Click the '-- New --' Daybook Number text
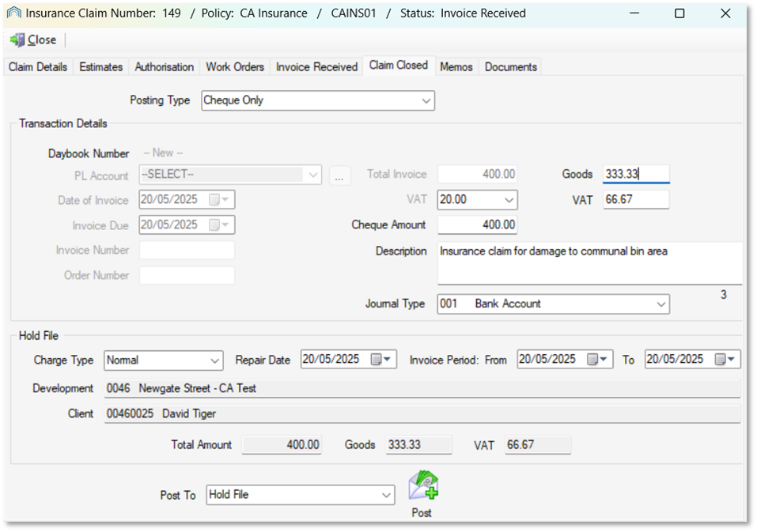This screenshot has width=757, height=532. [x=163, y=153]
